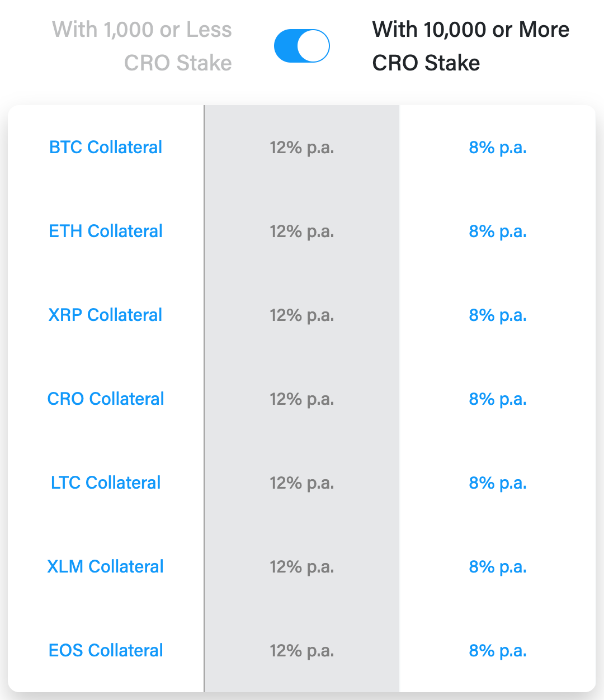Click the 8% p.a. rate for XRP
Image resolution: width=604 pixels, height=700 pixels.
tap(498, 315)
